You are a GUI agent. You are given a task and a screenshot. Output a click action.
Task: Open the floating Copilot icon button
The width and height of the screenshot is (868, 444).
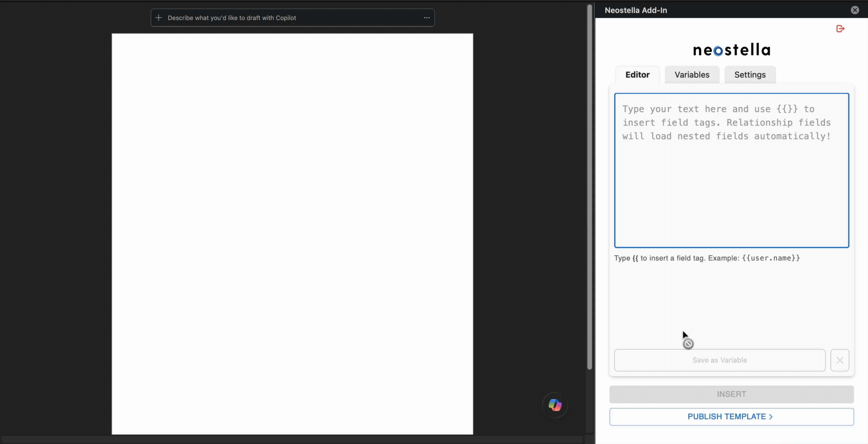555,405
